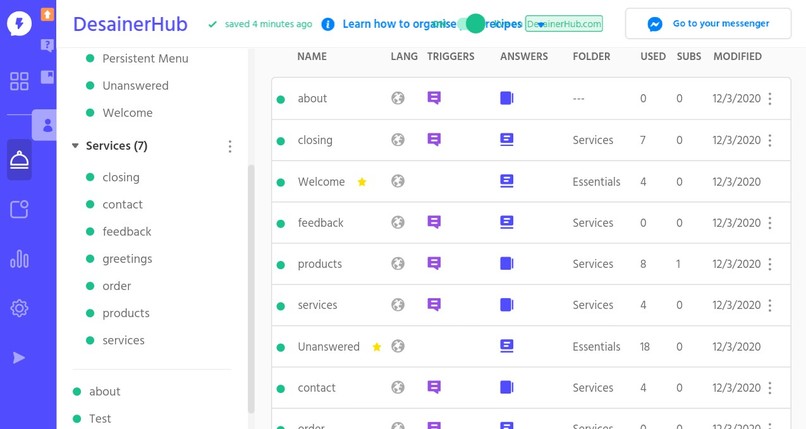Viewport: 806px width, 429px height.
Task: Click Essentials folder cell of Unanswered row
Action: coord(596,347)
